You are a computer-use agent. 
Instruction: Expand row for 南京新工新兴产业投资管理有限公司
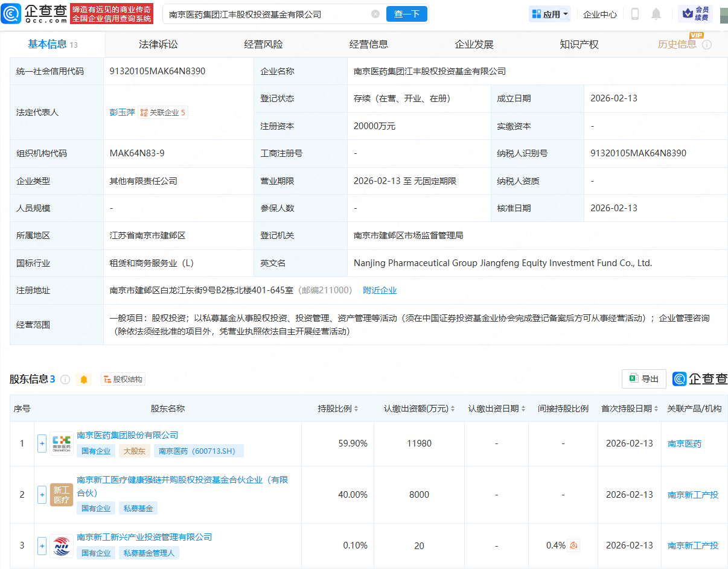coord(42,545)
